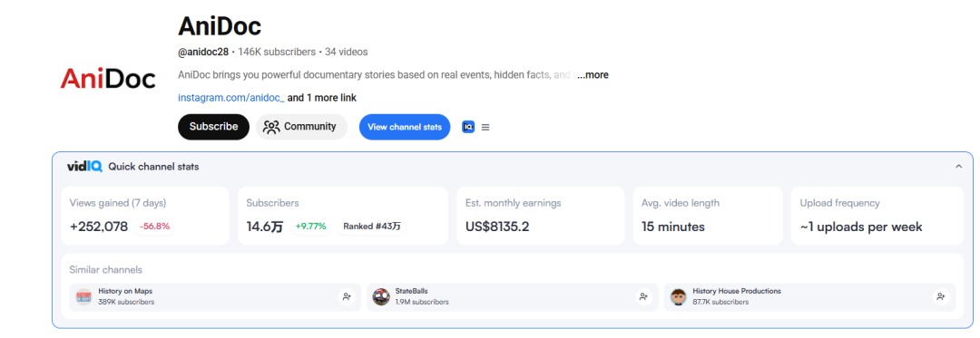Collapse the Quick channel stats panel
980x338 pixels.
[959, 167]
